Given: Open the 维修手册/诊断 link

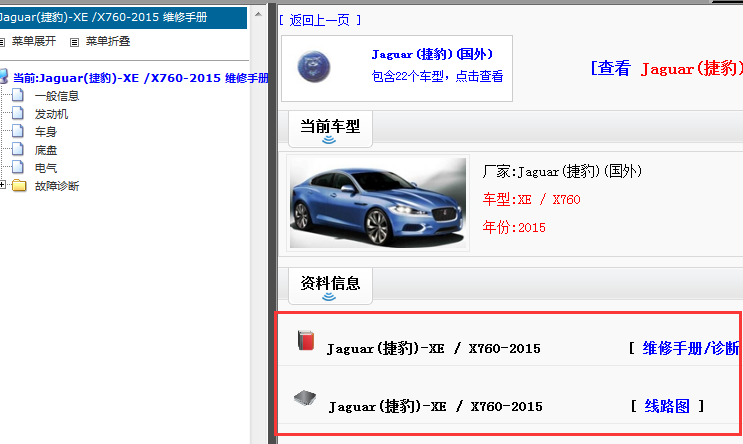Looking at the screenshot, I should (x=690, y=348).
